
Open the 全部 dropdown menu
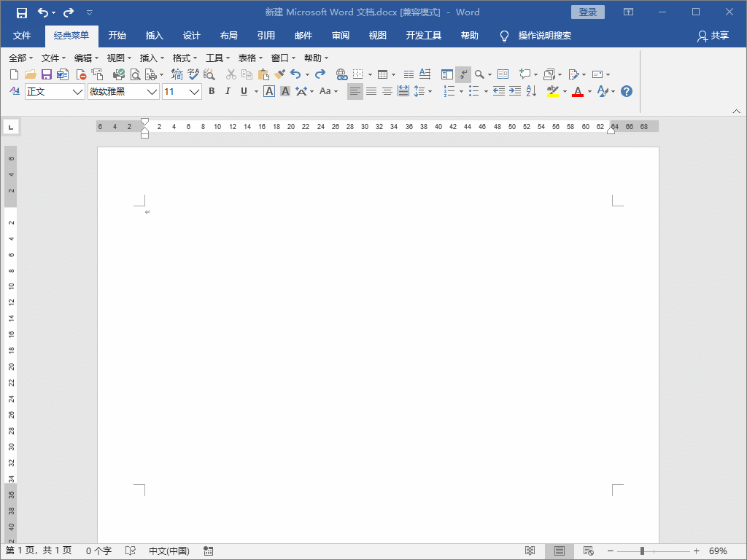[21, 58]
